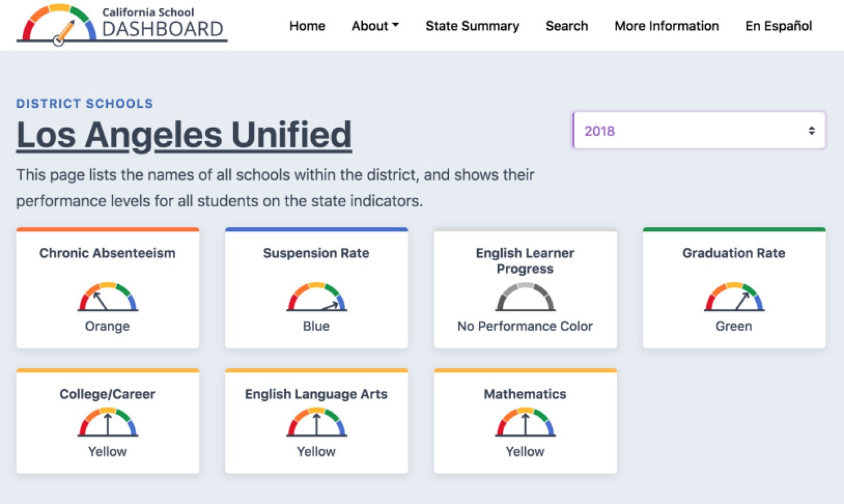Image resolution: width=844 pixels, height=504 pixels.
Task: Open the State Summary page
Action: tap(472, 26)
